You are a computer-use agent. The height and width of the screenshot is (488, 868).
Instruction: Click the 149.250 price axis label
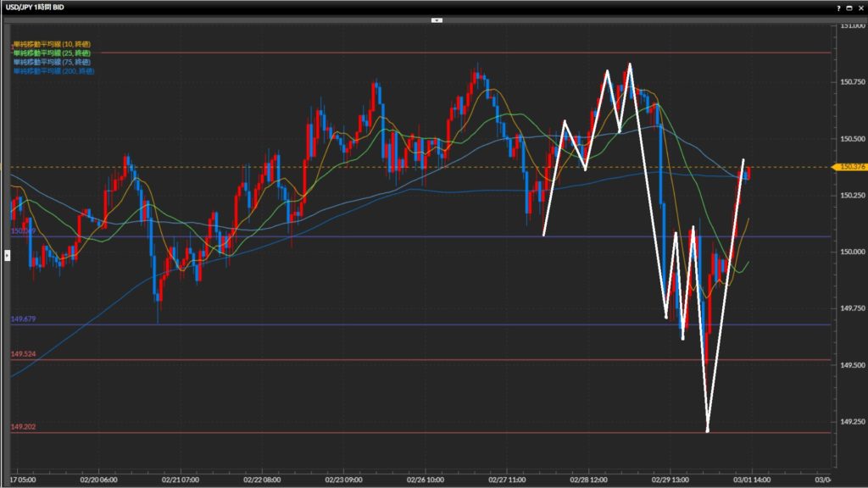tap(851, 421)
